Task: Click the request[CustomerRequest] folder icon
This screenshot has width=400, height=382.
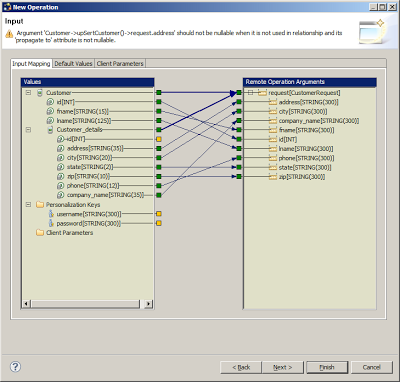Action: point(262,93)
